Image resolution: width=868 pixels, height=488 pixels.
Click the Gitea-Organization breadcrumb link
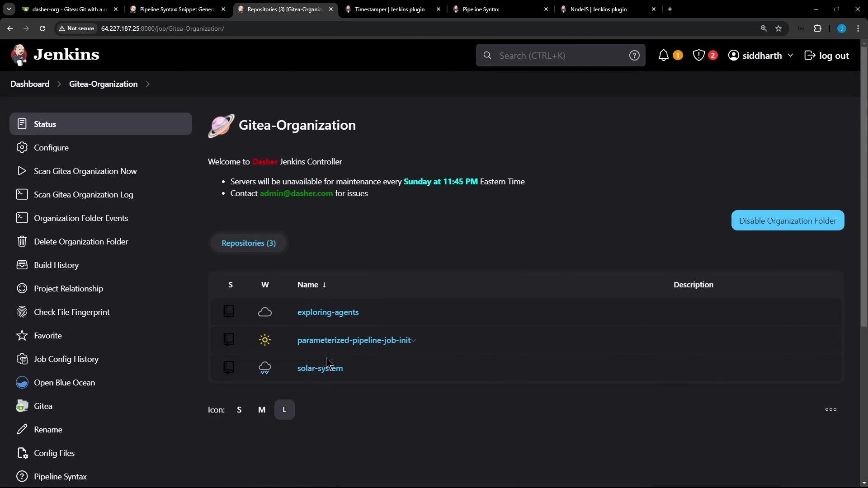(x=103, y=84)
